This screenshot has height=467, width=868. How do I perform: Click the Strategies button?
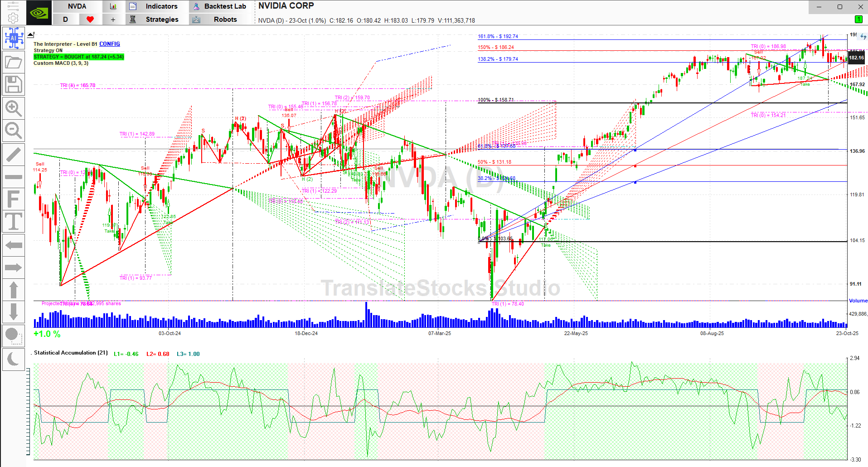tap(157, 19)
